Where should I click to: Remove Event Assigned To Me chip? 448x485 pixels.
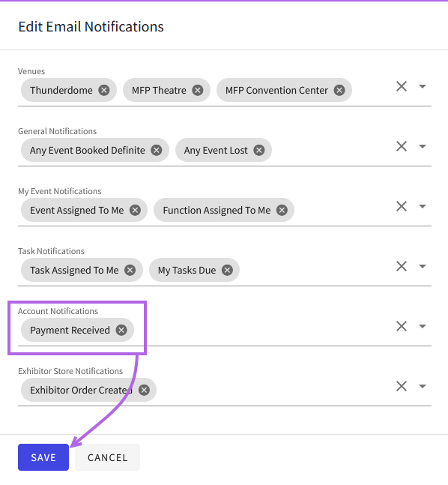click(135, 211)
